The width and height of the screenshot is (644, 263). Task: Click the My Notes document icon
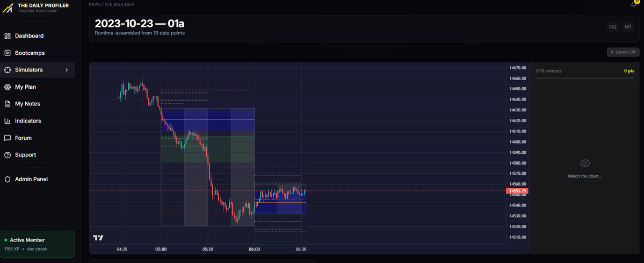pos(8,104)
